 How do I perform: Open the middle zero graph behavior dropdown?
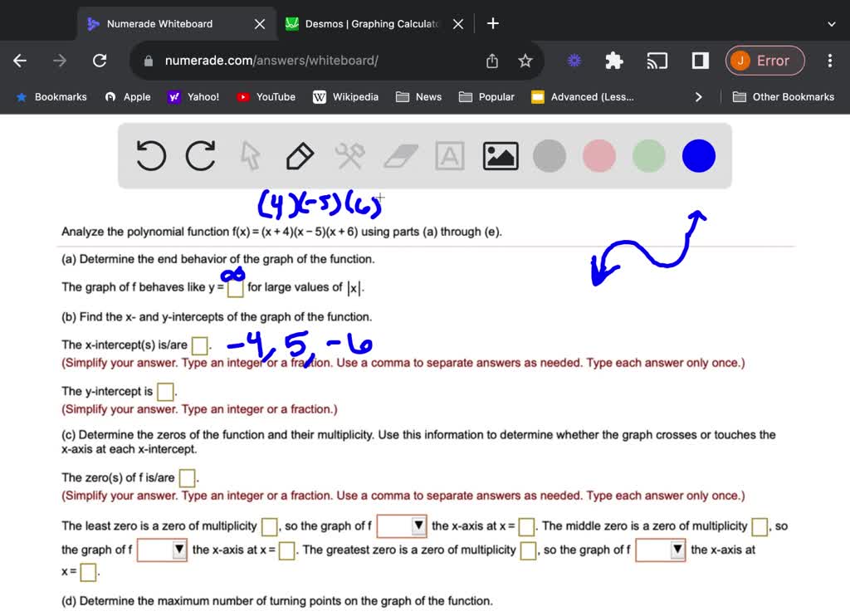coord(162,550)
